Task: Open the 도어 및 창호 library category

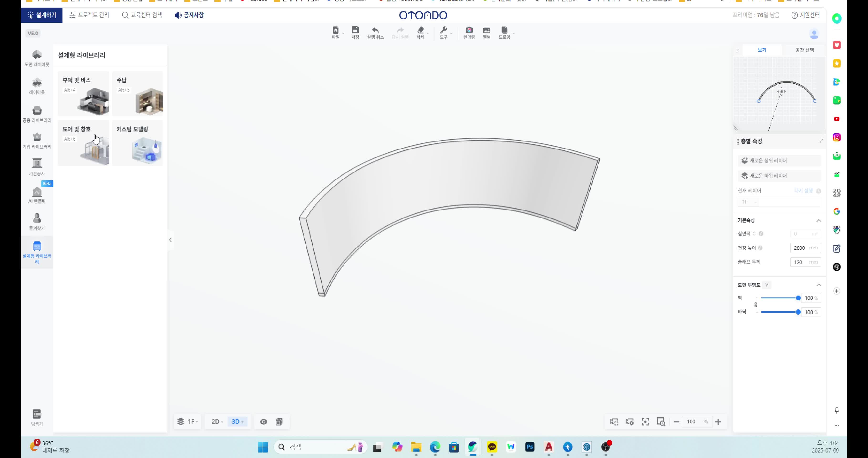Action: click(x=83, y=143)
